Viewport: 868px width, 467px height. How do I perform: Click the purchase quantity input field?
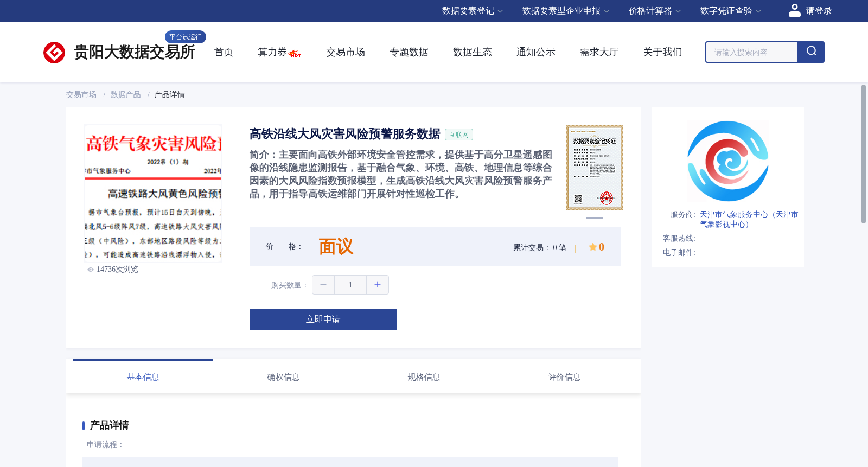tap(350, 285)
